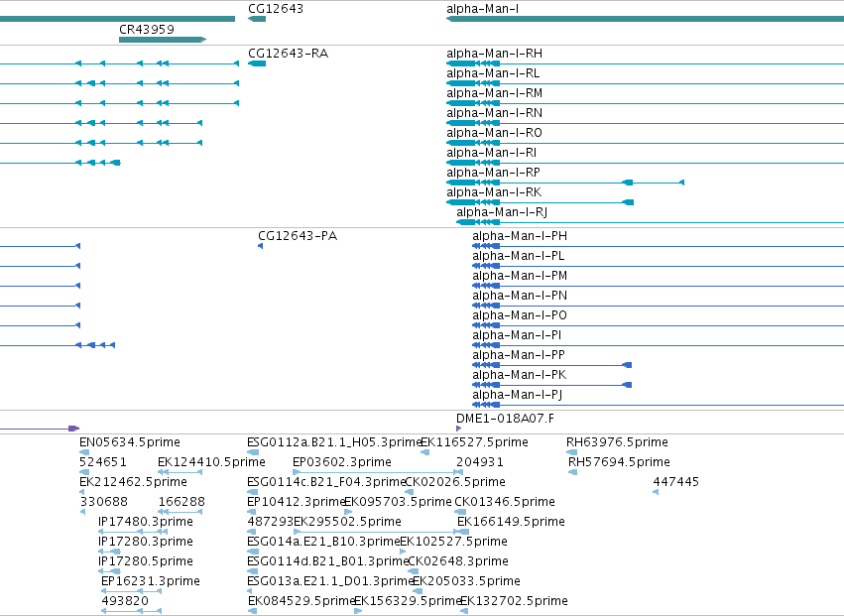
Task: Open the 447445 feature label
Action: pos(675,482)
